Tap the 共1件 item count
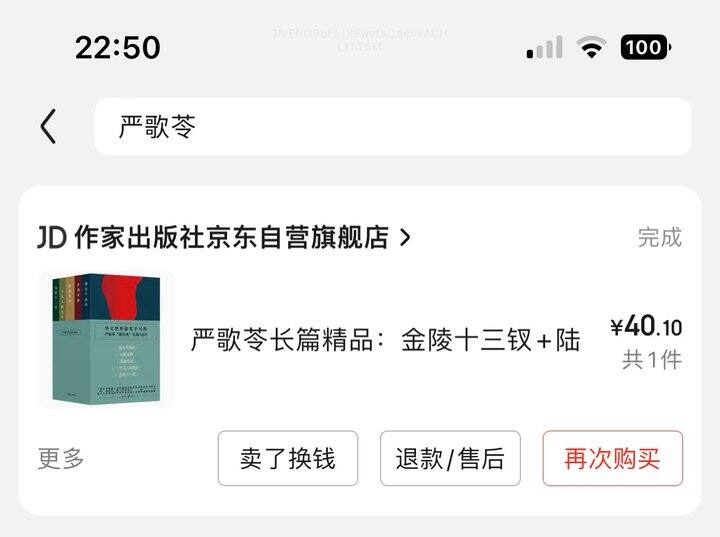This screenshot has height=537, width=720. tap(652, 360)
